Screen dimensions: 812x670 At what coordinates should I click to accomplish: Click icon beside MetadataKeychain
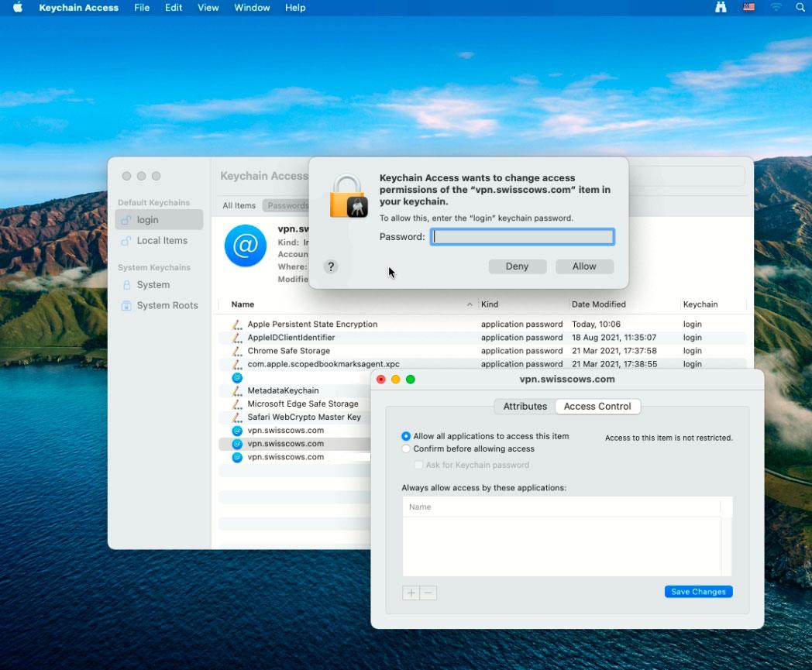(237, 391)
